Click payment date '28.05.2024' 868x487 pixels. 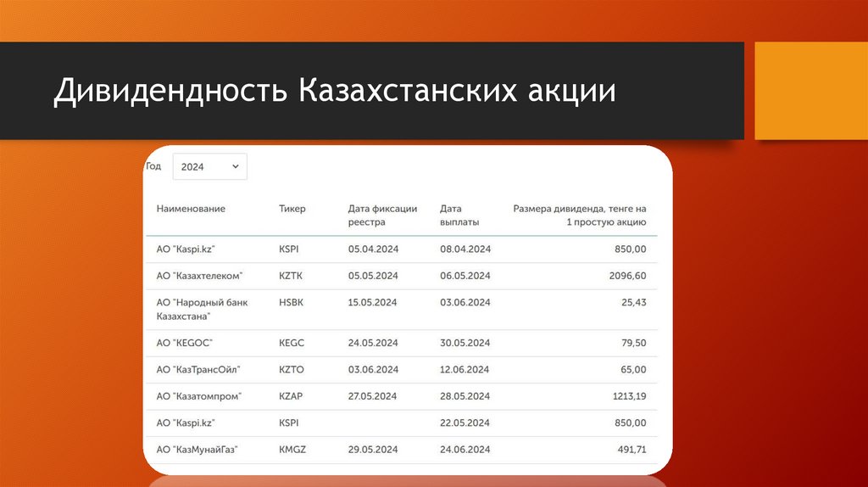coord(465,396)
